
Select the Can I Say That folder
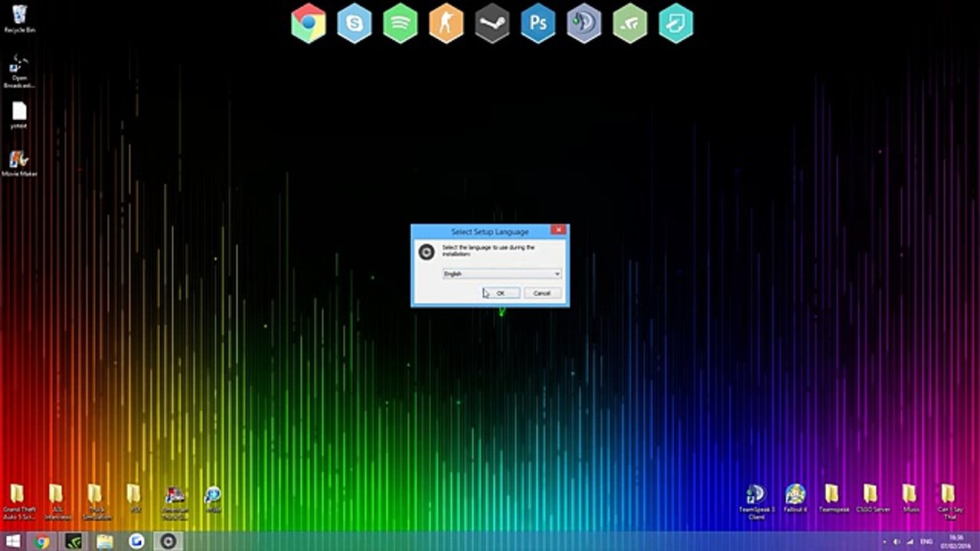pos(949,501)
